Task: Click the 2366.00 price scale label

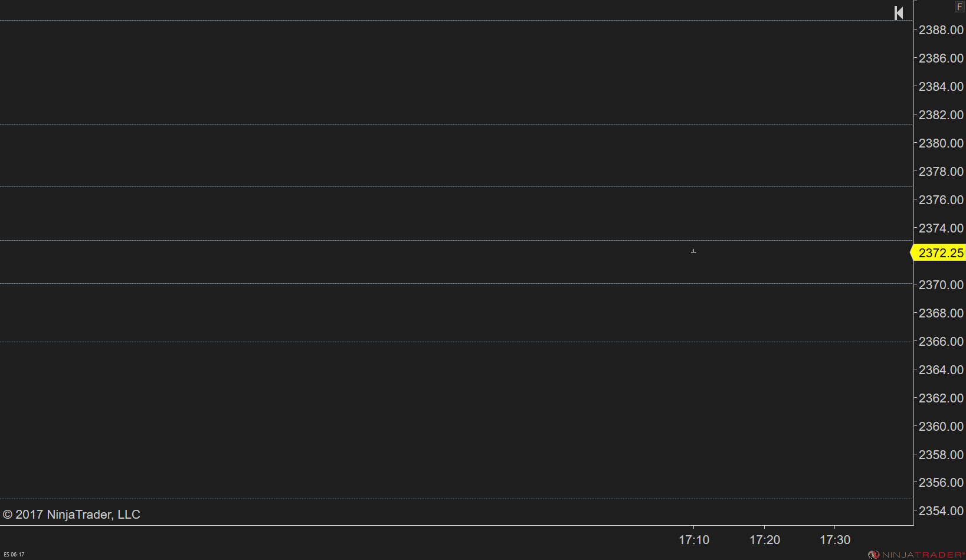Action: tap(941, 342)
